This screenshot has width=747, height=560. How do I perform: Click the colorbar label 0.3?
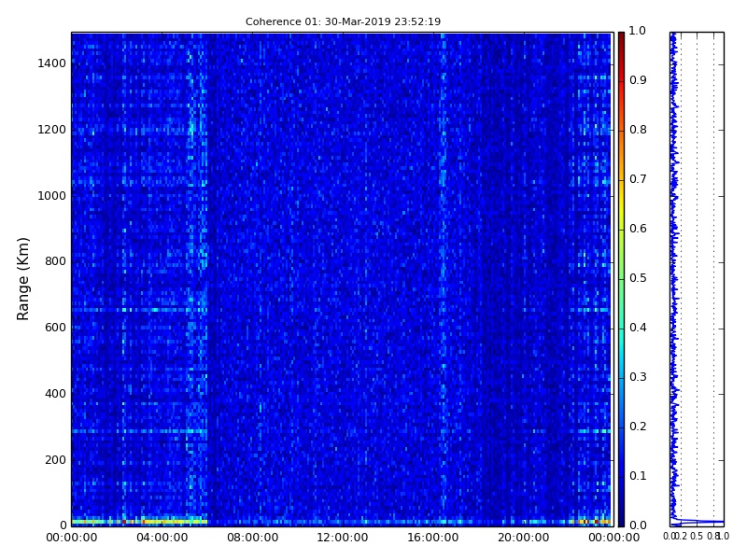(x=638, y=377)
